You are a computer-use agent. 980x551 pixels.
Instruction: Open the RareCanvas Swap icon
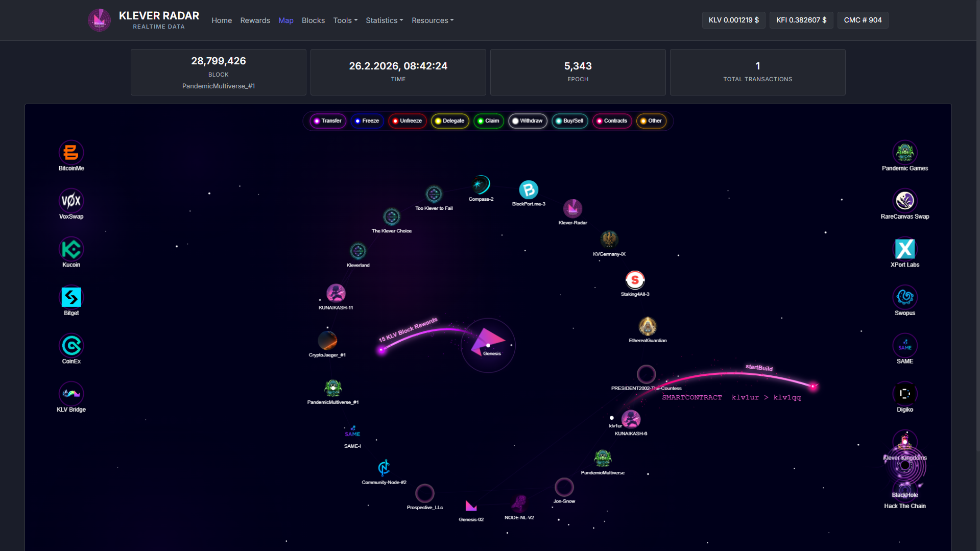coord(905,201)
